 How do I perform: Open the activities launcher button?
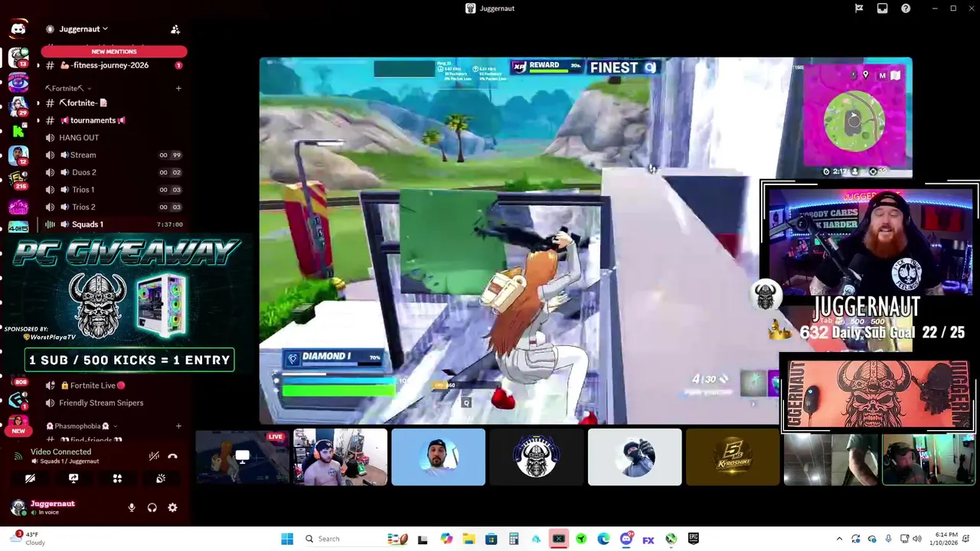(117, 478)
